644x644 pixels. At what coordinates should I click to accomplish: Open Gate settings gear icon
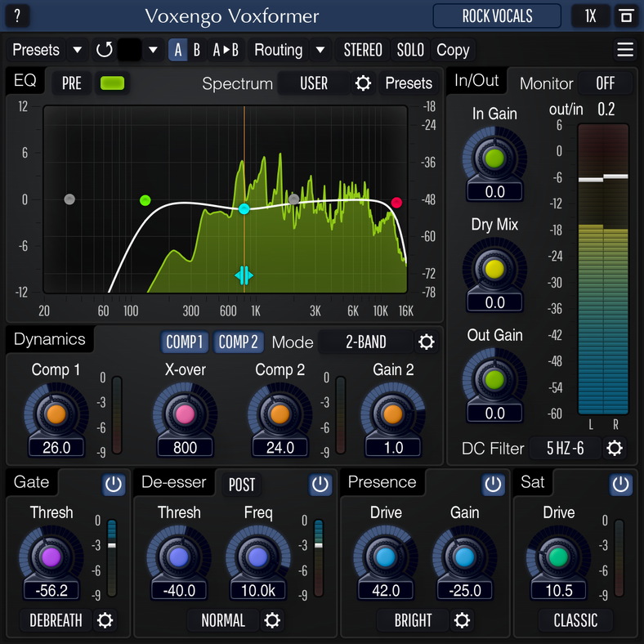105,620
